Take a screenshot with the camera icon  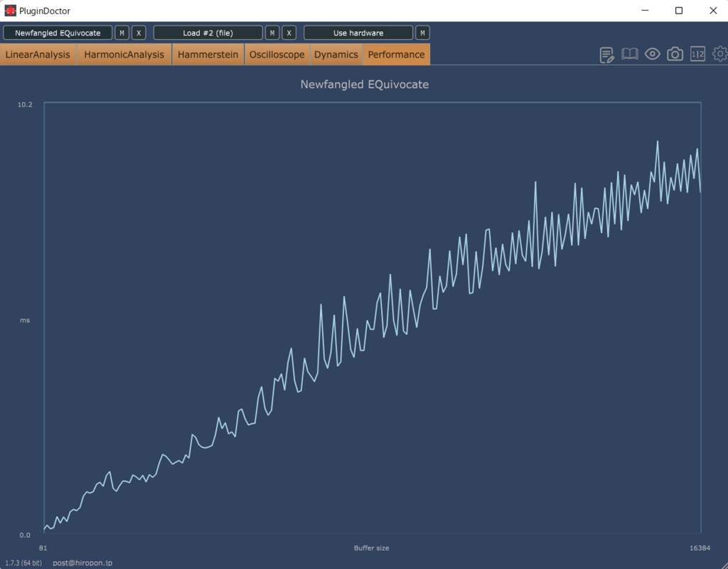(675, 54)
